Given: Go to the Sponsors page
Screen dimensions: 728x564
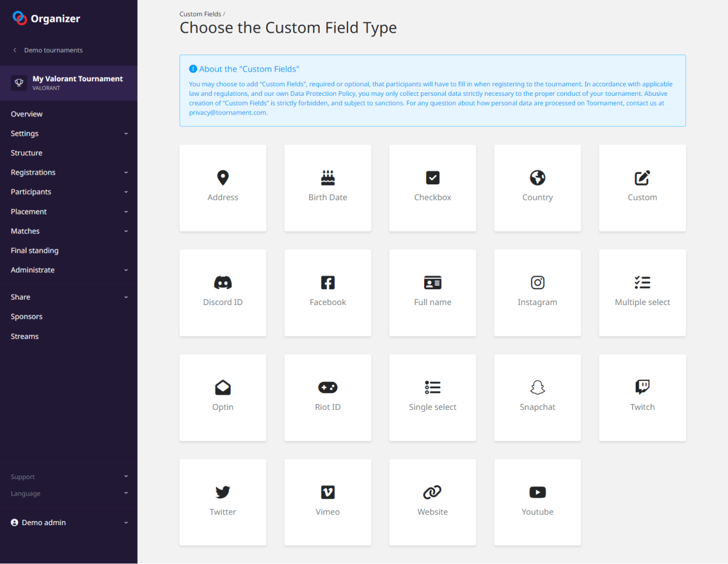Looking at the screenshot, I should (27, 317).
